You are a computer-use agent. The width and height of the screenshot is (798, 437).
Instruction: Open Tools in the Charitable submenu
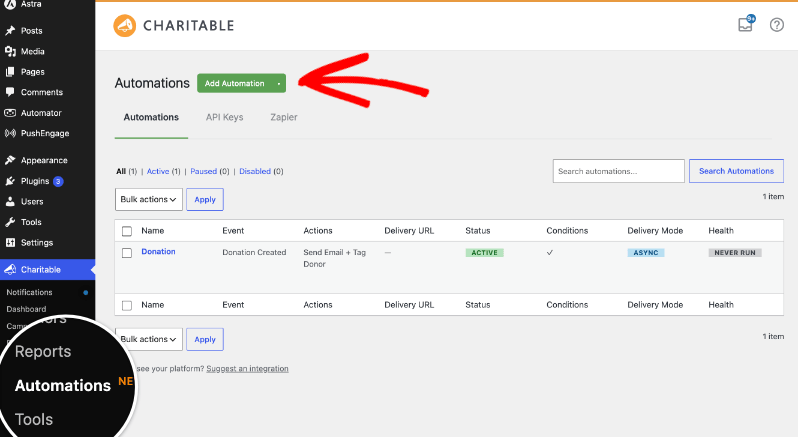click(x=34, y=420)
